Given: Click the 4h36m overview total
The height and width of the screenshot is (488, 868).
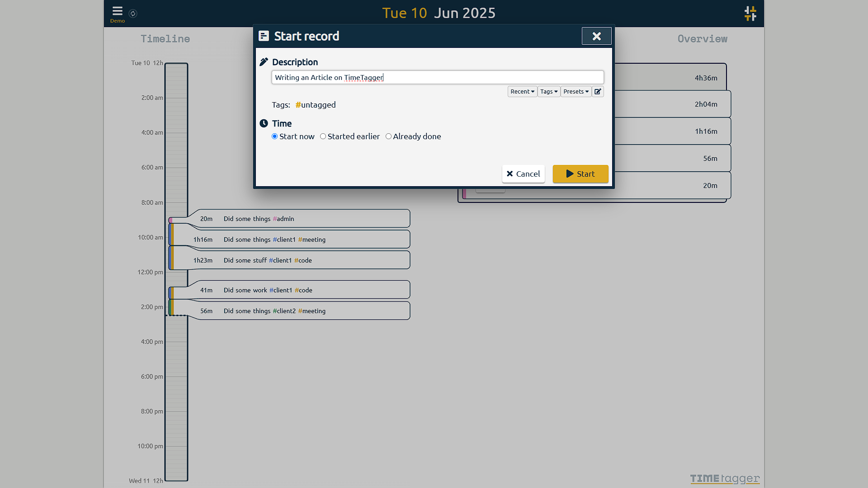Looking at the screenshot, I should 706,78.
